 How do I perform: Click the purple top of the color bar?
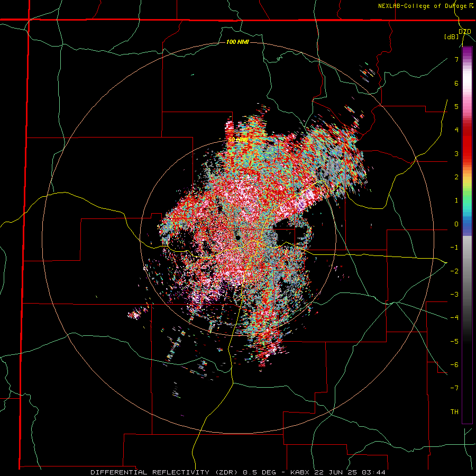click(x=467, y=52)
